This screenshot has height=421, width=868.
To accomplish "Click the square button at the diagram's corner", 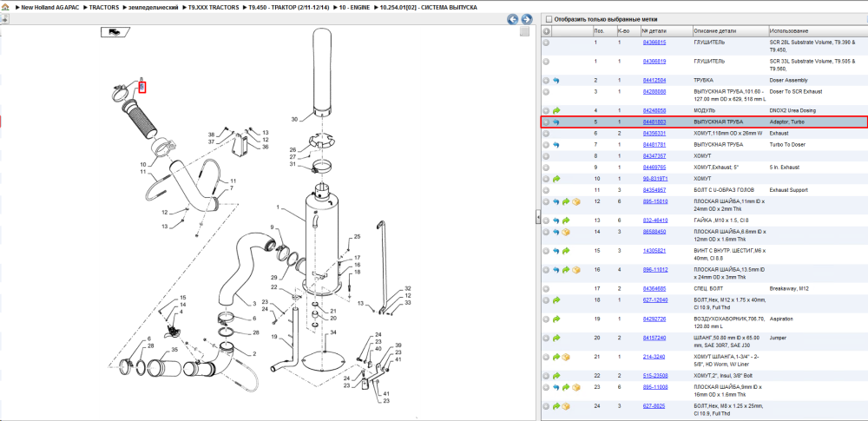I will click(x=524, y=31).
